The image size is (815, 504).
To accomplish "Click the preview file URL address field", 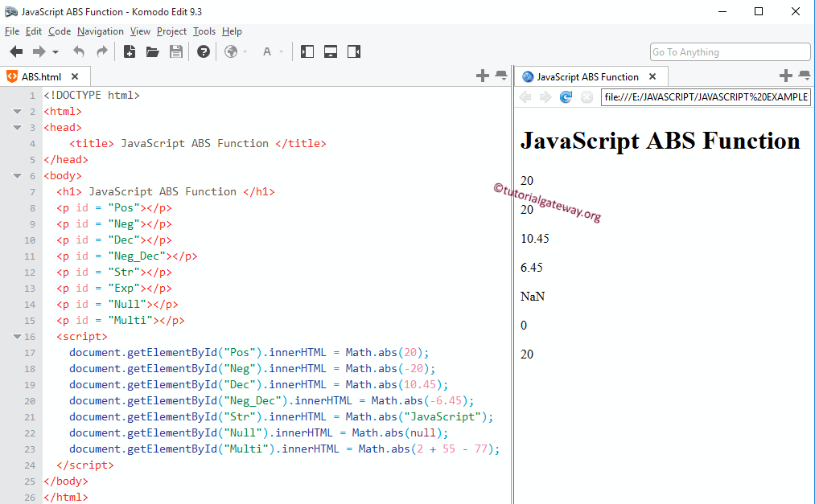I will (705, 97).
